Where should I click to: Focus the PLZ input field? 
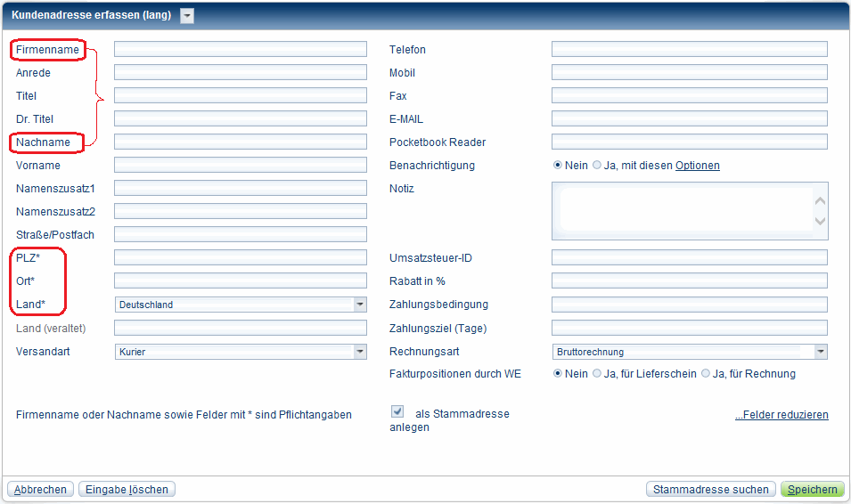[x=241, y=257]
